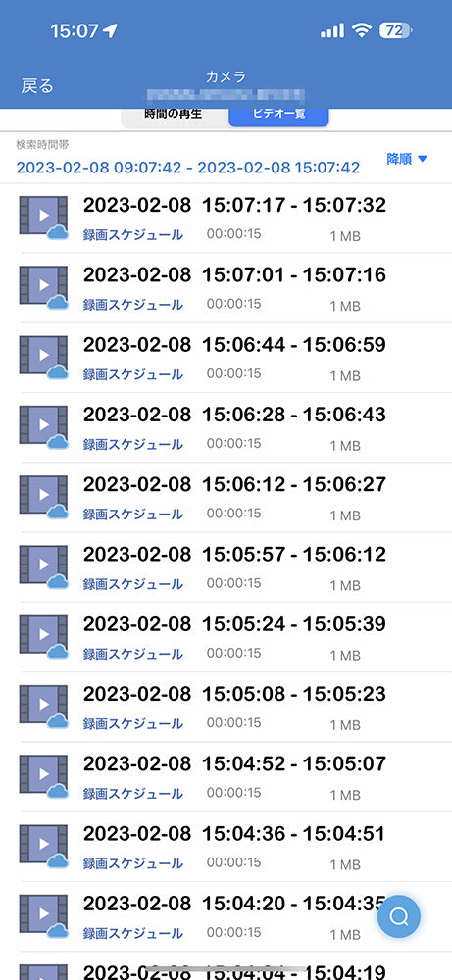Image resolution: width=452 pixels, height=980 pixels.
Task: Open the search time range 2023-02-08 09:07:42 selector
Action: click(x=188, y=168)
